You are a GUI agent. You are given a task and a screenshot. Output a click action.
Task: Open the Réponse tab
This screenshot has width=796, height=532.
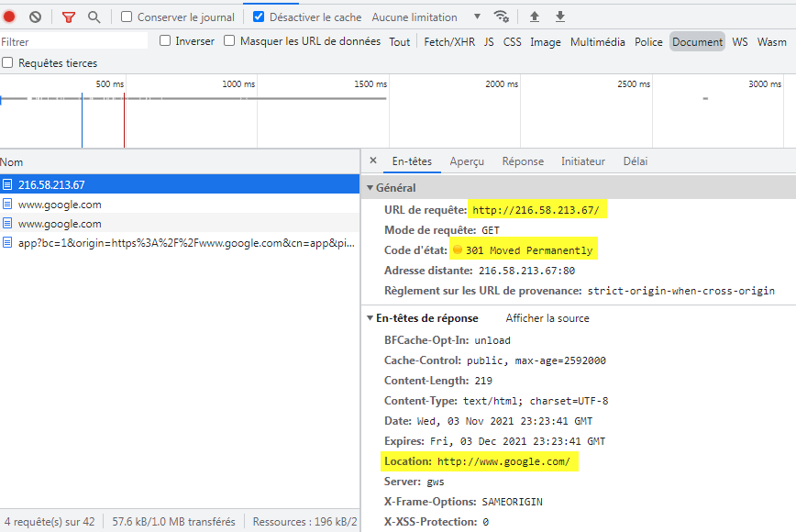point(523,161)
